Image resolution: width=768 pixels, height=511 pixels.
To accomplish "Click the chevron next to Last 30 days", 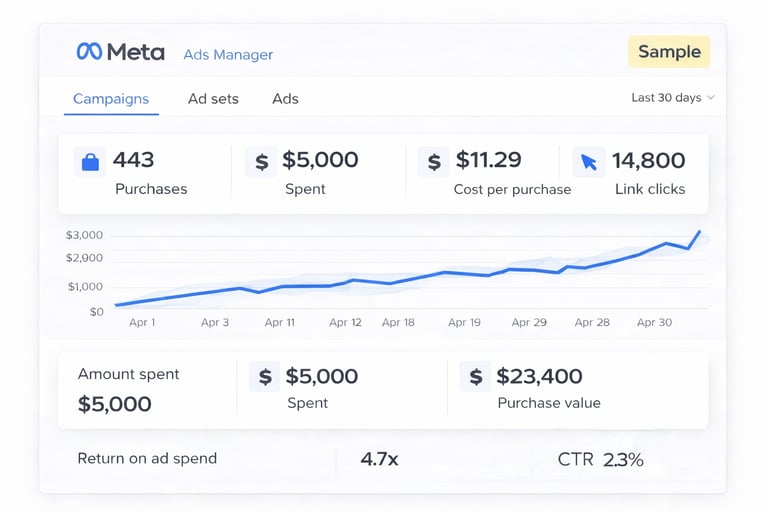I will (711, 98).
